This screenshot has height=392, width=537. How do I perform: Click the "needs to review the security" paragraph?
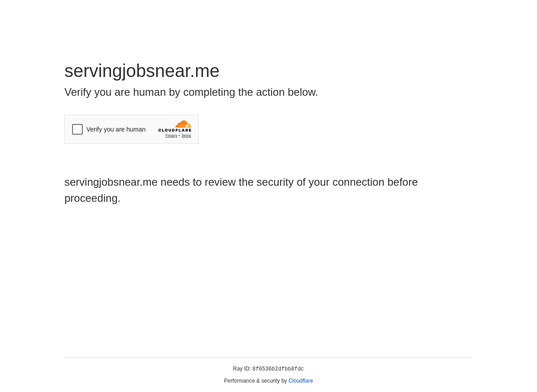241,190
